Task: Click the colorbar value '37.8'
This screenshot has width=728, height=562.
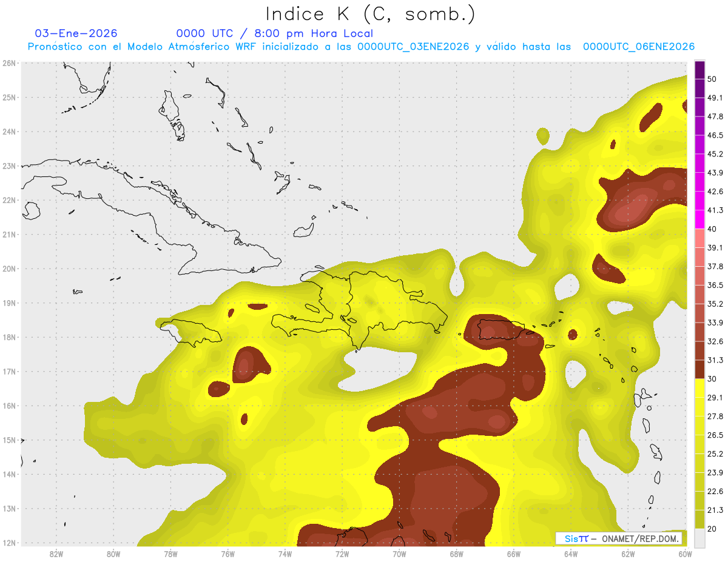Action: click(715, 266)
